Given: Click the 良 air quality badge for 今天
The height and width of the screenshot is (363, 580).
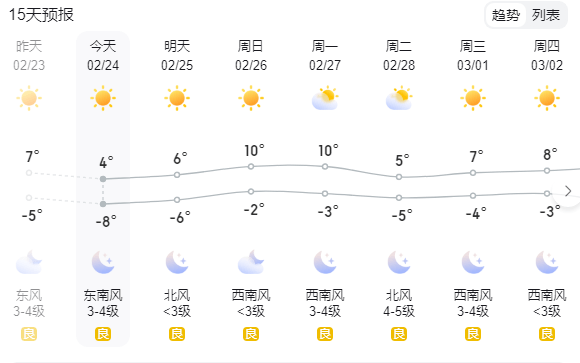Looking at the screenshot, I should coord(103,334).
